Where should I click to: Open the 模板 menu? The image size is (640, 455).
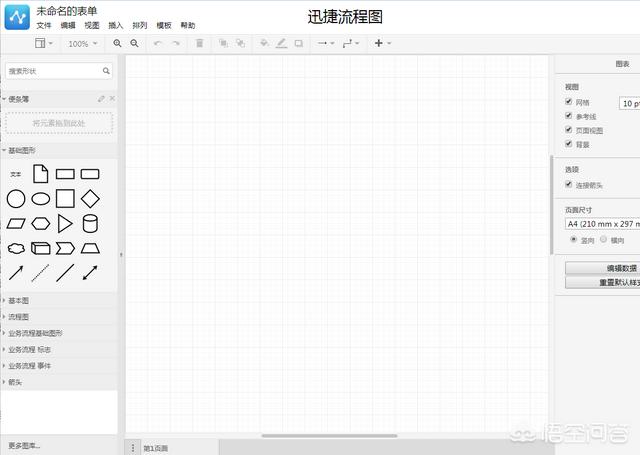[x=164, y=26]
